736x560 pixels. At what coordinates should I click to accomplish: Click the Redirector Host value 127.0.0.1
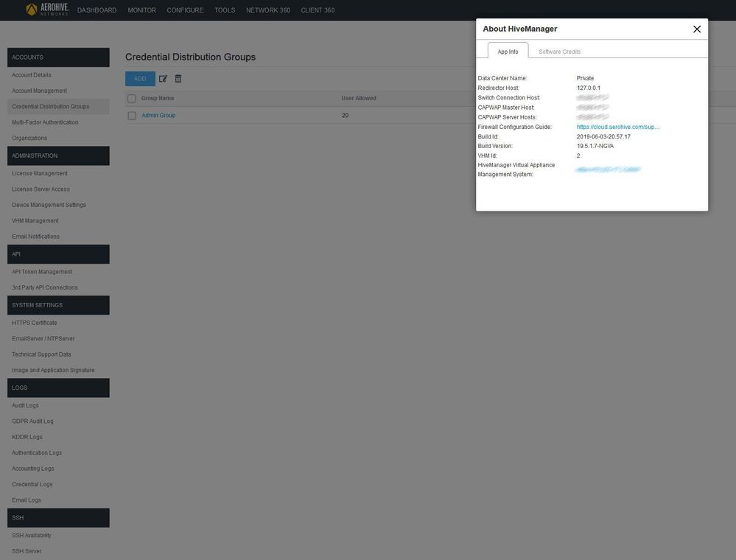[588, 88]
